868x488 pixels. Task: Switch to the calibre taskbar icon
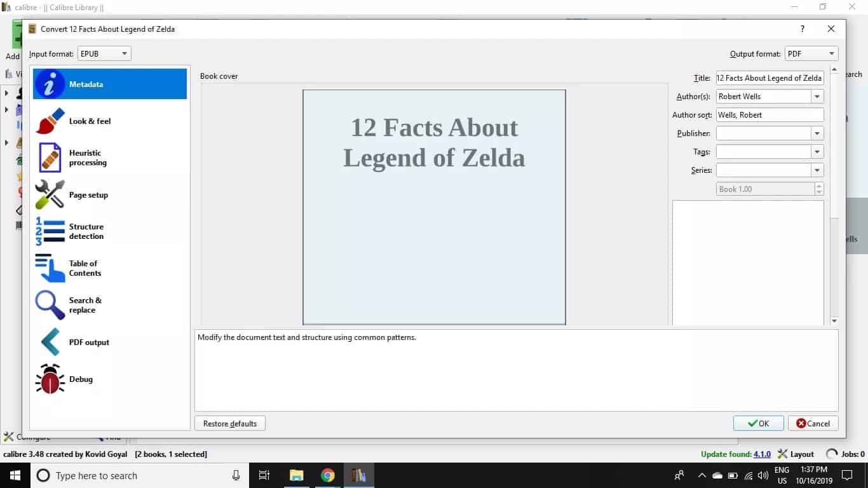[x=358, y=475]
